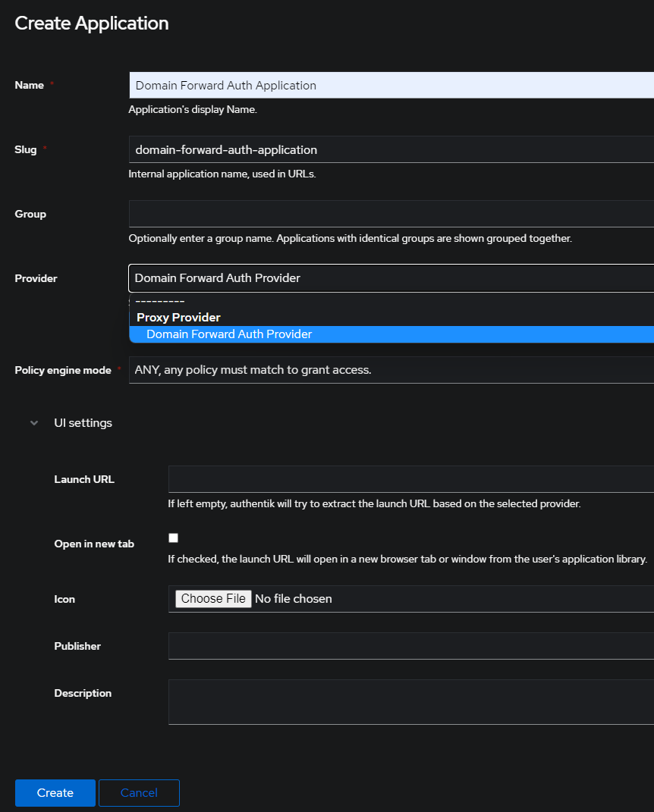Focus the Slug input field
The width and height of the screenshot is (654, 812).
[x=391, y=149]
